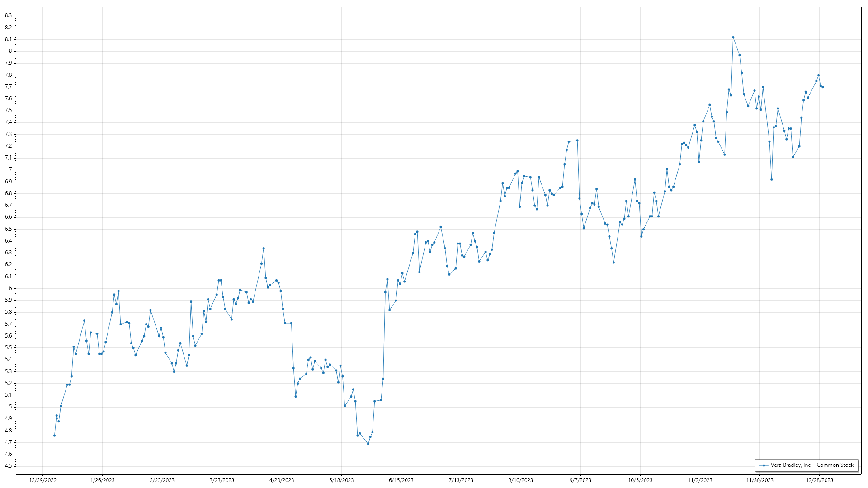Viewport: 868px width, 488px height.
Task: Click the first data point of the series
Action: [x=54, y=436]
